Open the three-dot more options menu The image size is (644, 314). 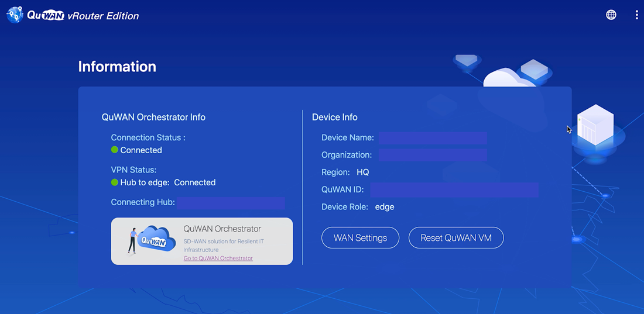636,15
